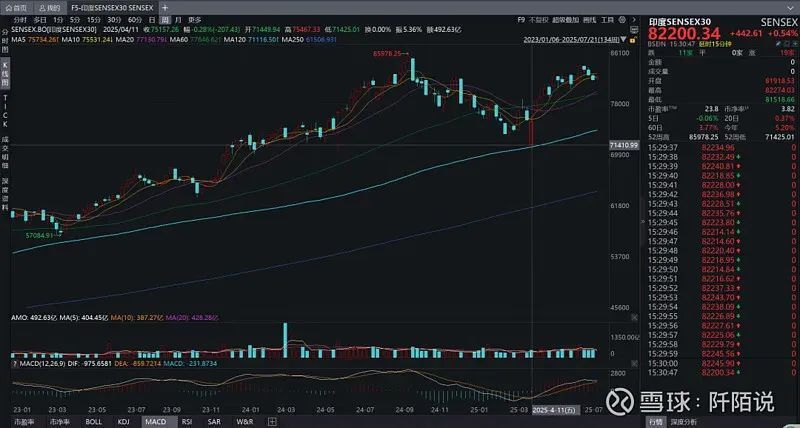The height and width of the screenshot is (428, 800).
Task: Click the 82200.34 latest price
Action: click(x=684, y=34)
